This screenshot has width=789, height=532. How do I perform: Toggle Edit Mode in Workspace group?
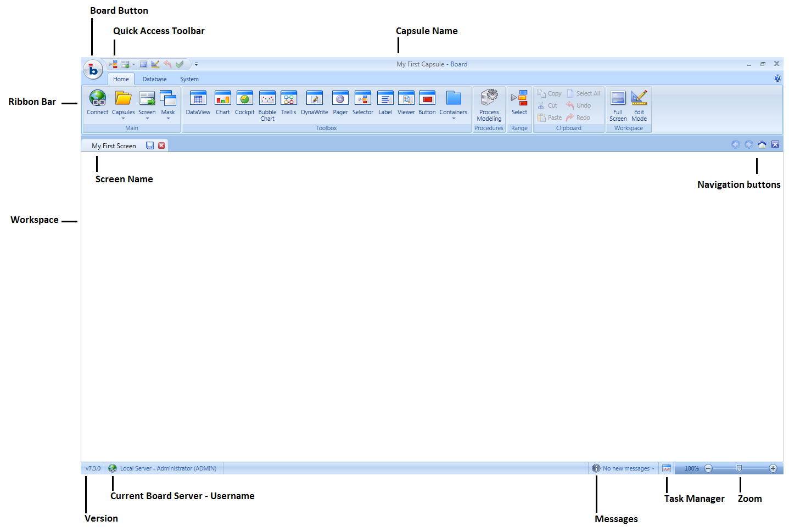point(639,105)
